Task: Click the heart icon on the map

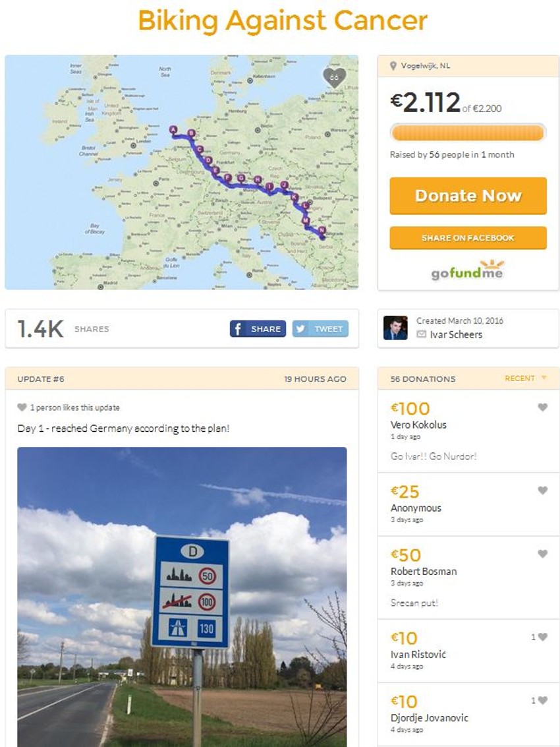Action: pos(334,78)
